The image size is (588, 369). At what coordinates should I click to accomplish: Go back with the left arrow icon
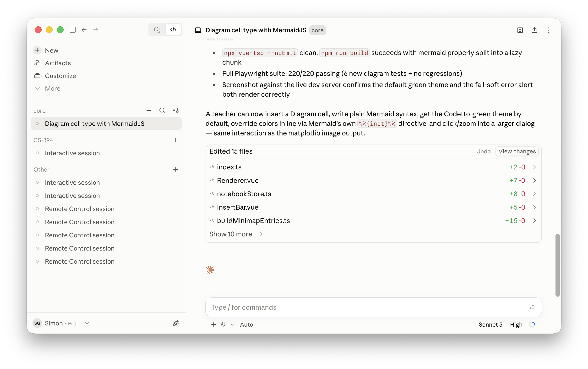84,30
